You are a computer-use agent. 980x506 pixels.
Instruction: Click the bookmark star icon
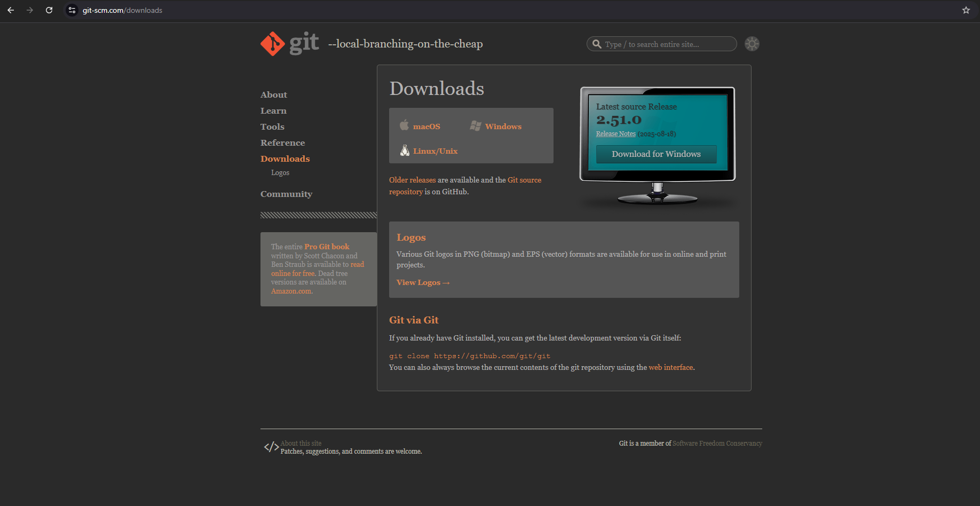[966, 10]
